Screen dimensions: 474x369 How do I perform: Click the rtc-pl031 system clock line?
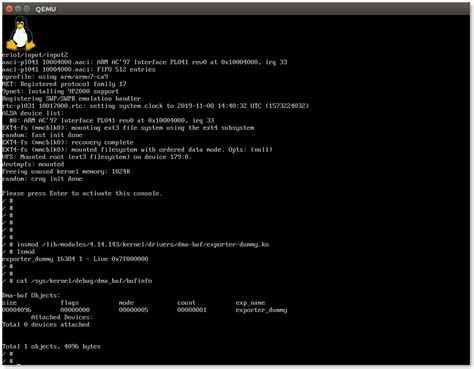pyautogui.click(x=156, y=106)
